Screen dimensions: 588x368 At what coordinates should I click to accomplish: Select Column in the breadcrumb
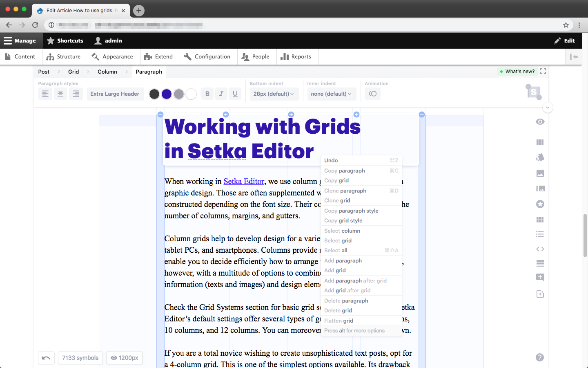tap(107, 72)
